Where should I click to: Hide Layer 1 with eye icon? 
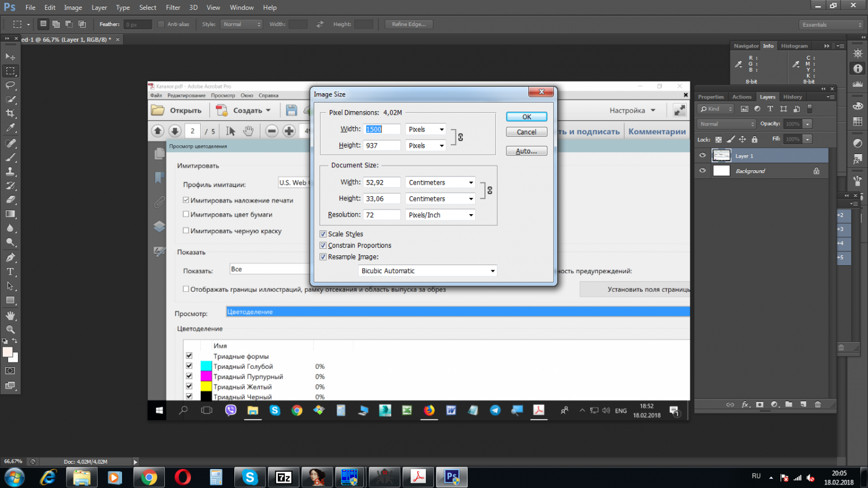coord(703,156)
